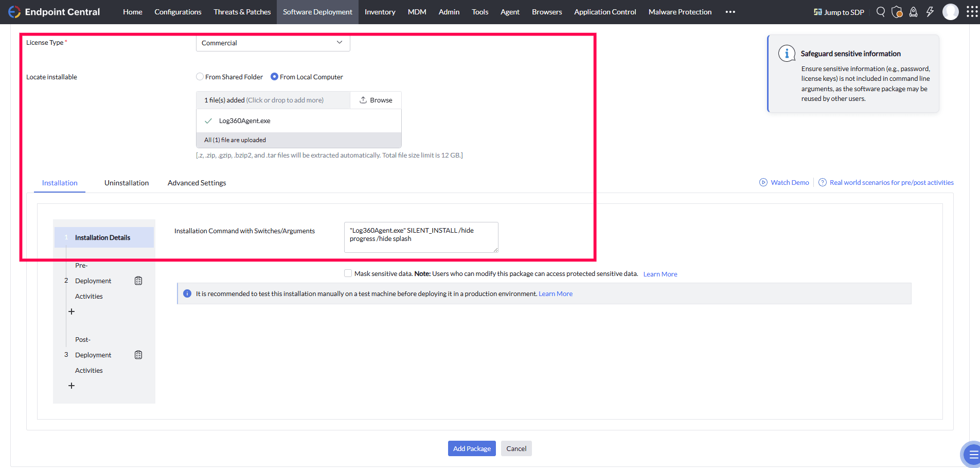Click the Locate installable label
The height and width of the screenshot is (468, 980).
[51, 77]
